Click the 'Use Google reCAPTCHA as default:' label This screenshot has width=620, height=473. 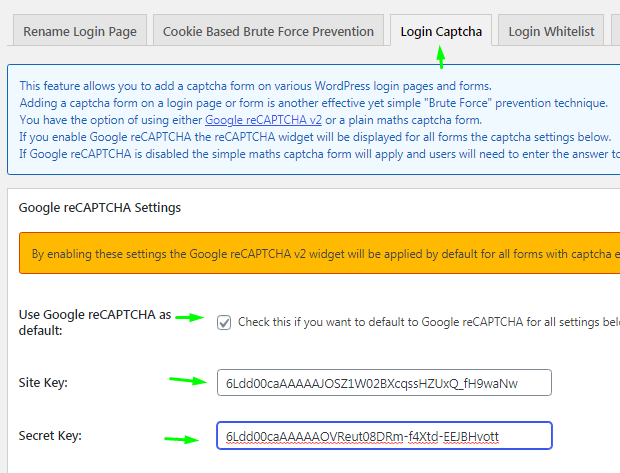[90, 322]
